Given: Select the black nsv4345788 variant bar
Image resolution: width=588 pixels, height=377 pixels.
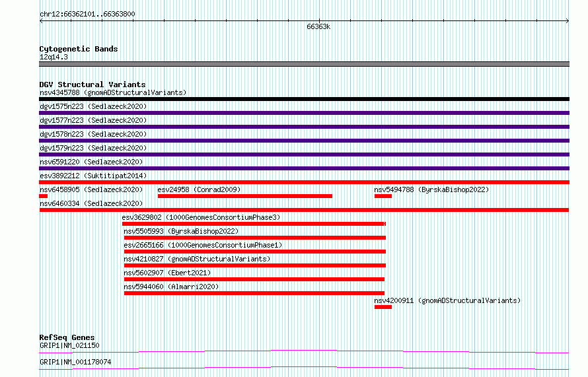Looking at the screenshot, I should pos(304,99).
